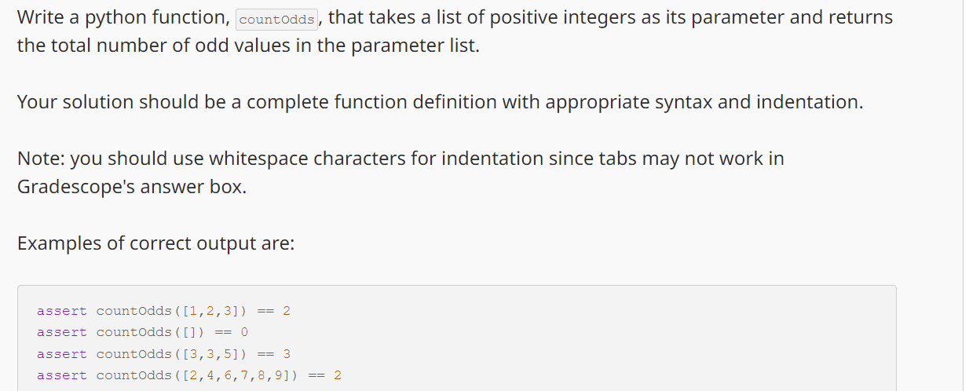
Task: Click the 'Note:' word in the paragraph
Action: coord(41,159)
